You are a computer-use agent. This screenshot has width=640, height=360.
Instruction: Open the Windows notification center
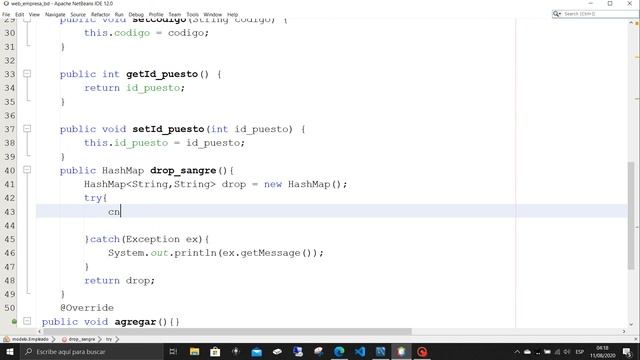click(627, 351)
